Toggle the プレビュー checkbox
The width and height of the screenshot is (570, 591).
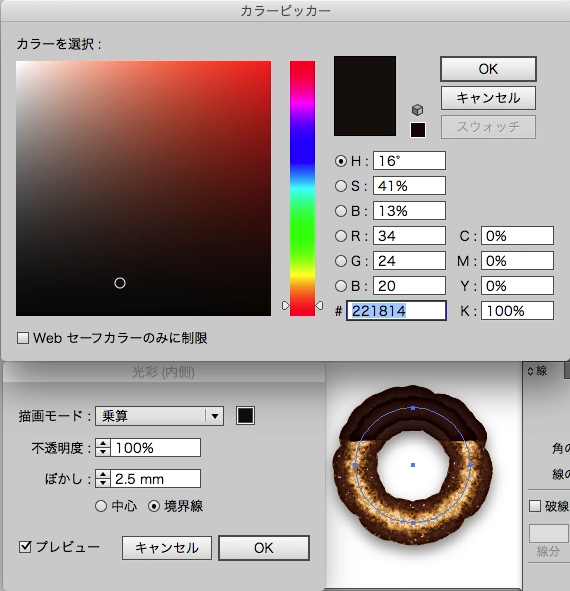point(25,547)
